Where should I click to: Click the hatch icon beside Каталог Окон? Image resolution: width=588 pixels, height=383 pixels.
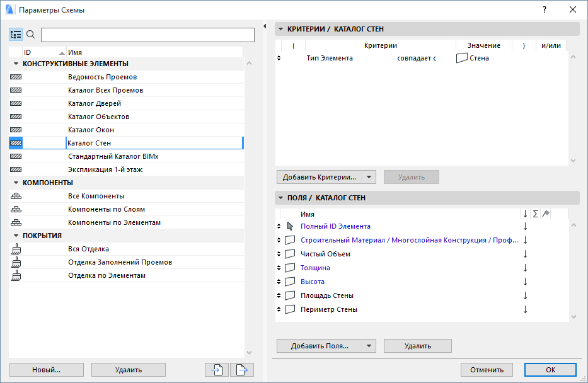click(16, 130)
